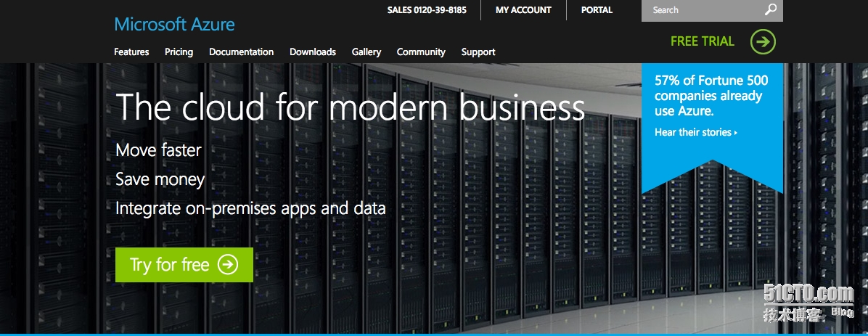The image size is (868, 336).
Task: Click the green Try for free button
Action: 184,265
